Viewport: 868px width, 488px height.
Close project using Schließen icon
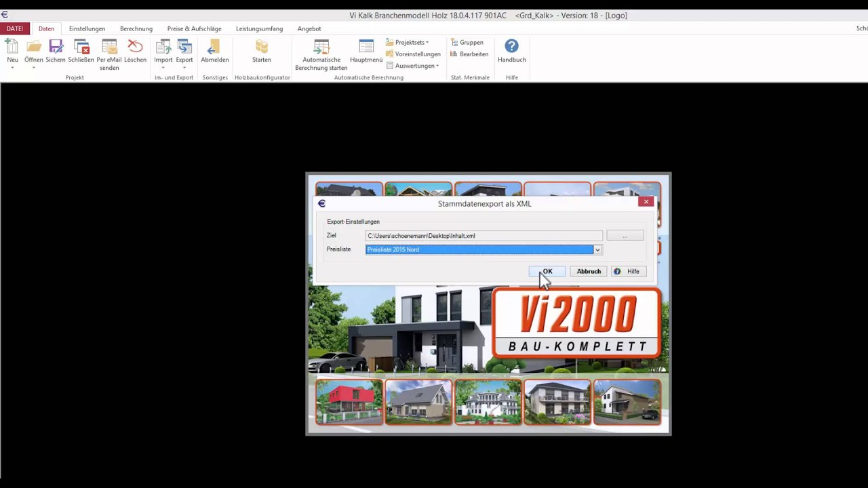point(81,47)
